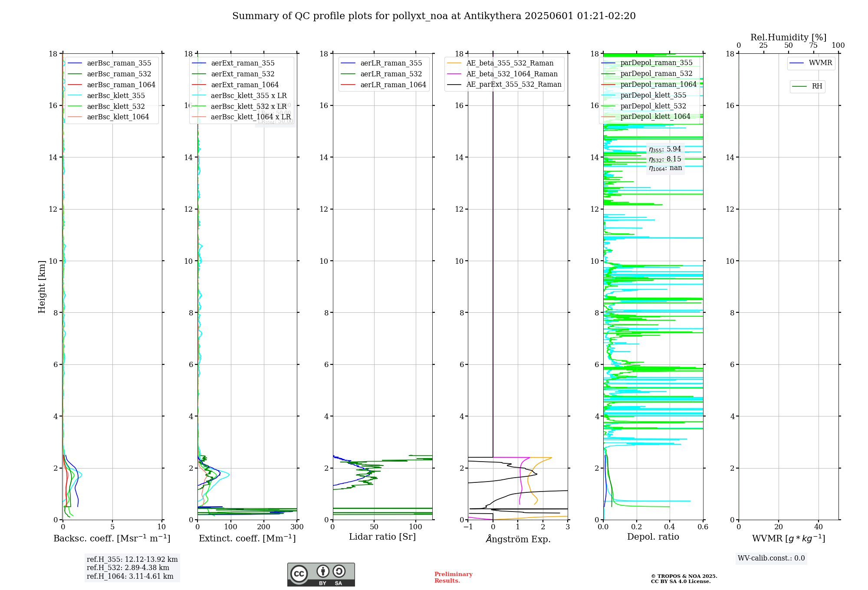Click the plot title text
Viewport: 868px width, 590px height.
pos(434,16)
